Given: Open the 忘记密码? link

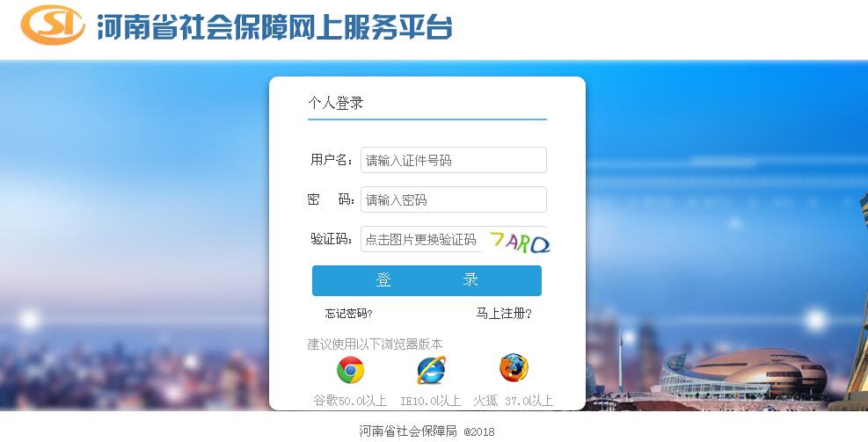Looking at the screenshot, I should (349, 314).
